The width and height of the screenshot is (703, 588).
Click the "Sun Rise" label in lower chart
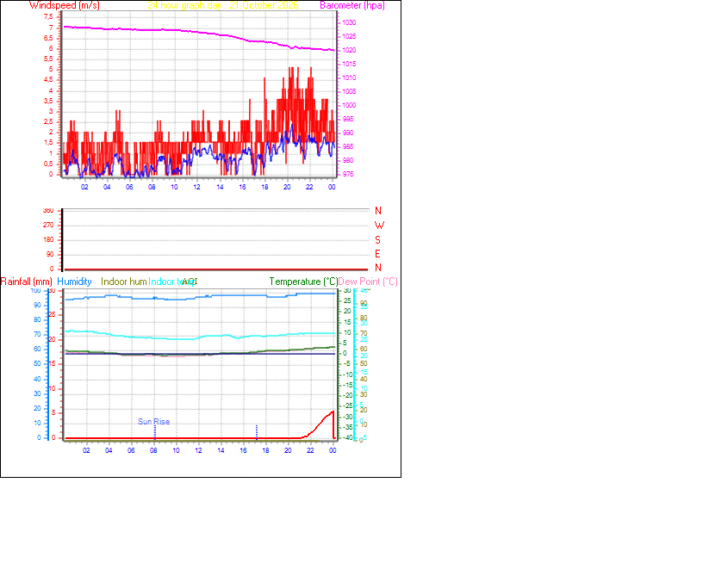point(153,422)
